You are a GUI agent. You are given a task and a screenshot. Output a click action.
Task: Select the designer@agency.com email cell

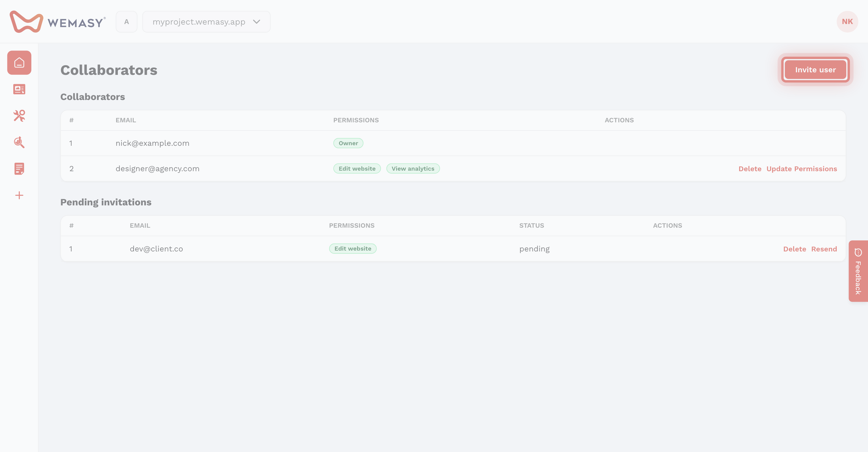click(157, 168)
